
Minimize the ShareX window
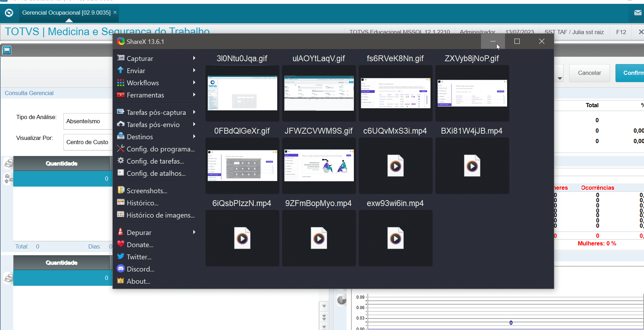(x=493, y=41)
